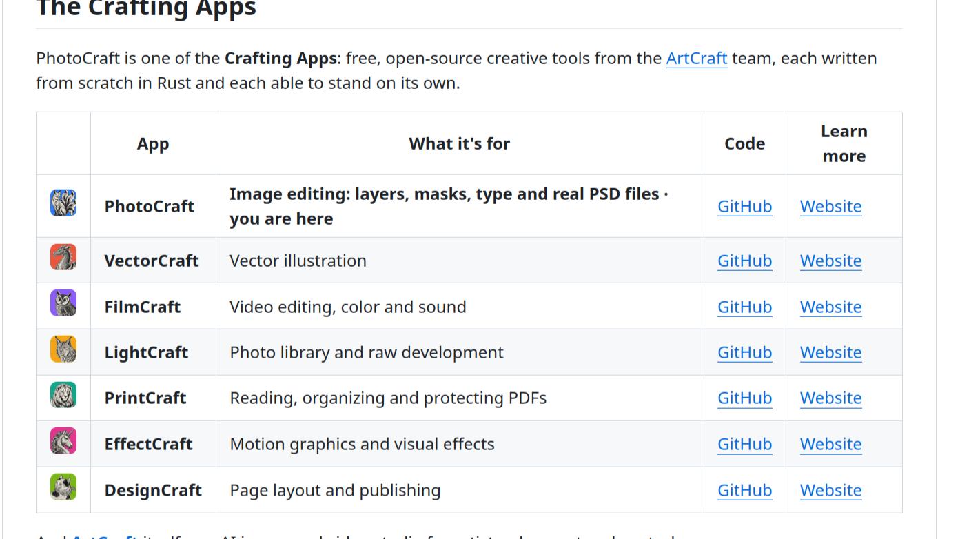Open FilmCraft's GitHub repository link
The height and width of the screenshot is (539, 980).
coord(744,307)
